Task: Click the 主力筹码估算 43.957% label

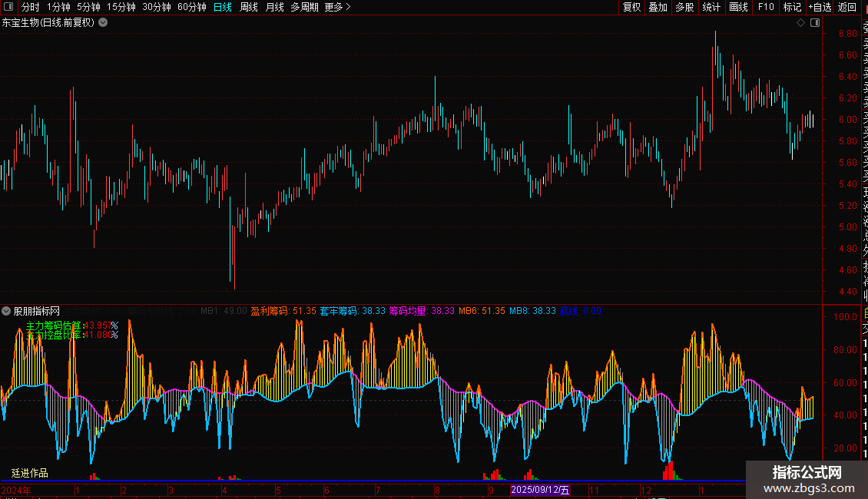Action: 72,326
